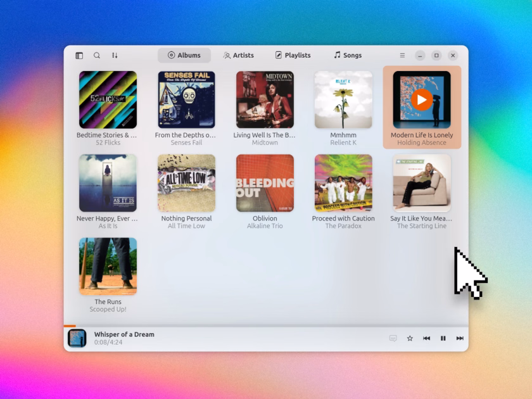This screenshot has height=399, width=532.
Task: Pause the playing song
Action: click(443, 338)
